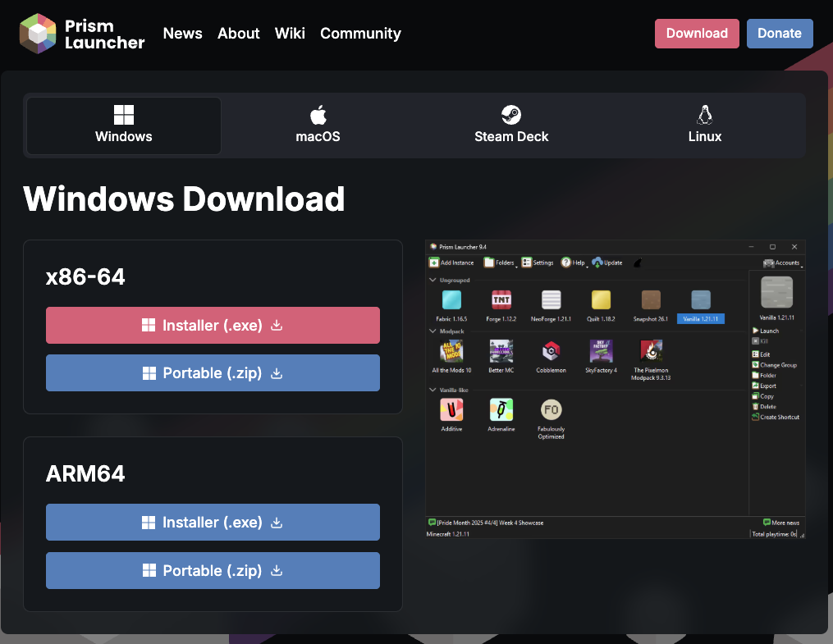Select the Additive instance
Viewport: 833px width, 644px height.
[x=451, y=414]
